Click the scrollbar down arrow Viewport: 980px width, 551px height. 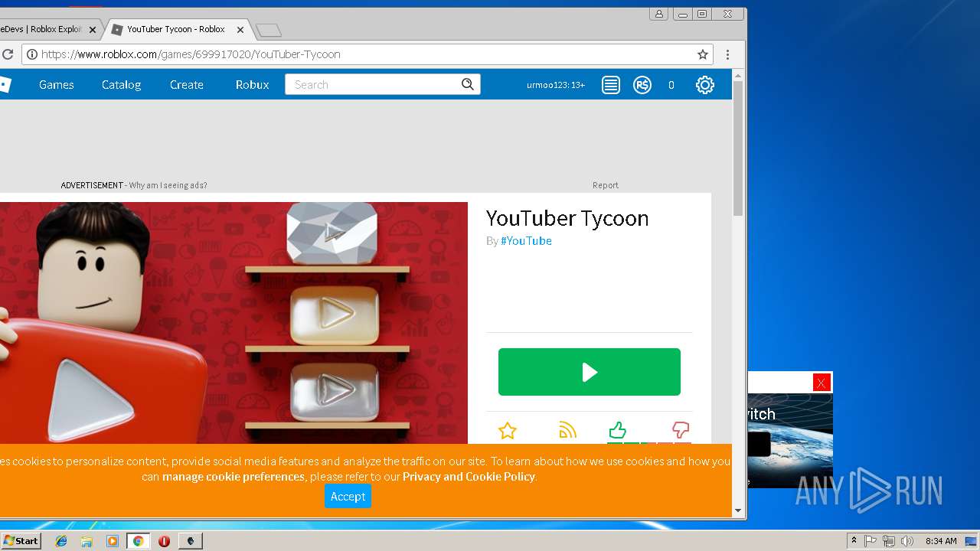(738, 510)
